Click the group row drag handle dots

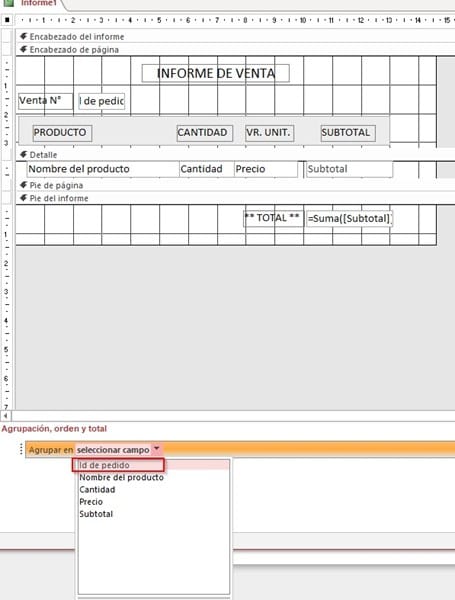point(21,449)
